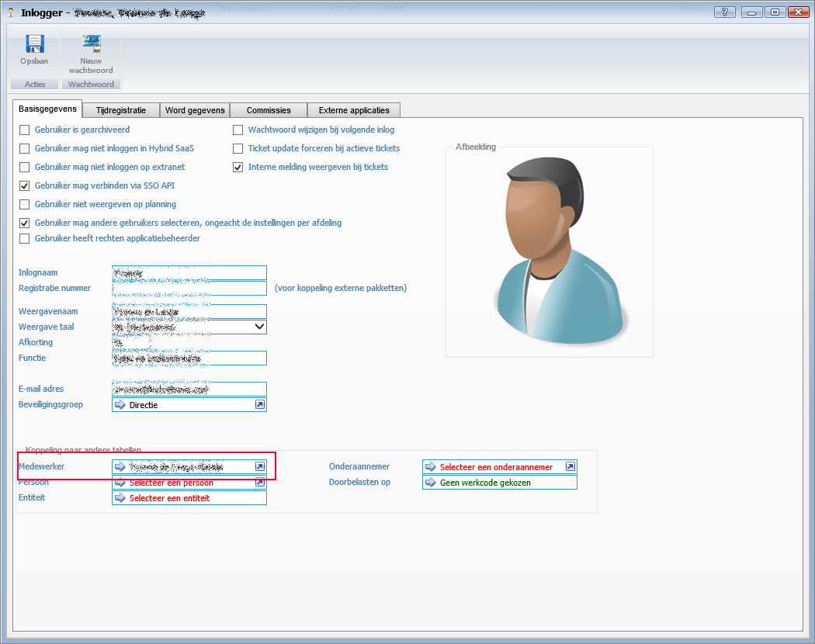Image resolution: width=815 pixels, height=644 pixels.
Task: Expand the Weergave taal dropdown
Action: [x=260, y=327]
